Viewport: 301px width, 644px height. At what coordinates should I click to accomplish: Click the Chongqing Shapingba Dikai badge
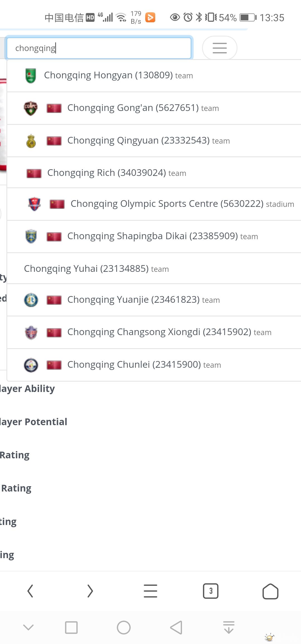tap(31, 236)
